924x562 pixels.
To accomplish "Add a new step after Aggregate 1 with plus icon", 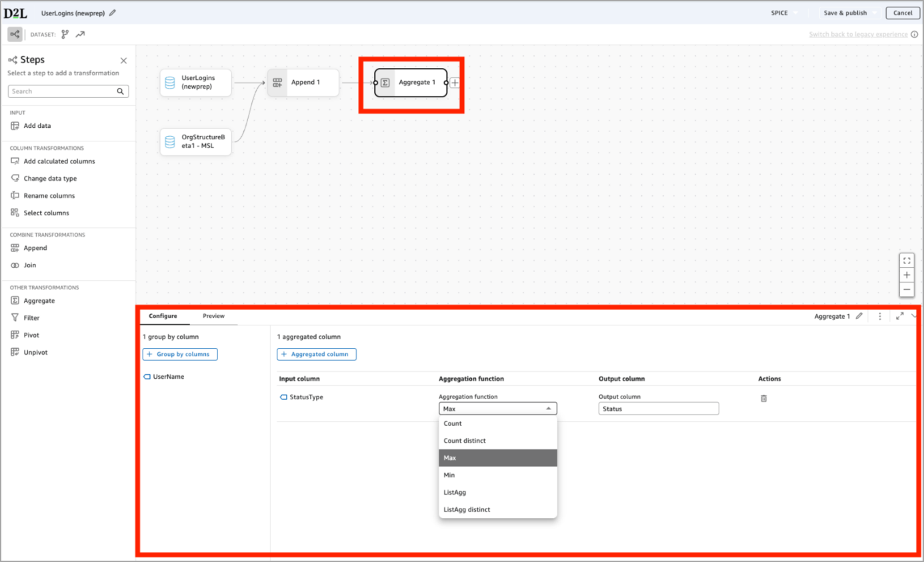I will [455, 82].
